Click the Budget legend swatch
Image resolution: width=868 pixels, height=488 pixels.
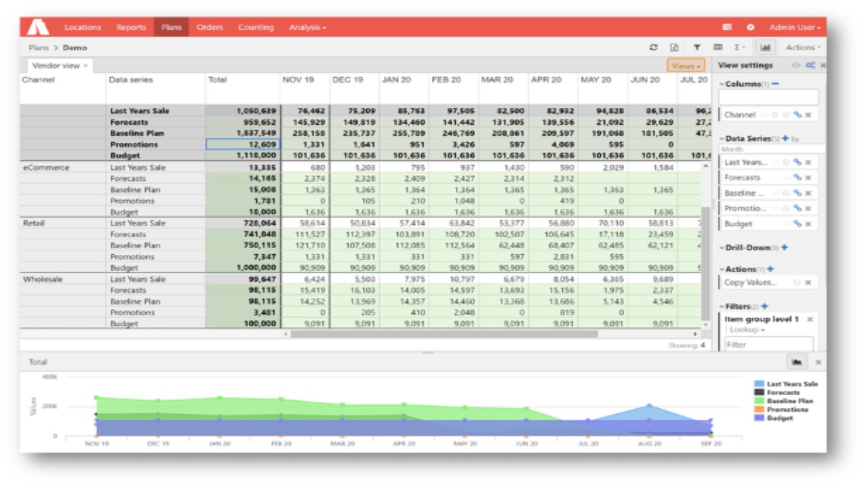tap(759, 418)
